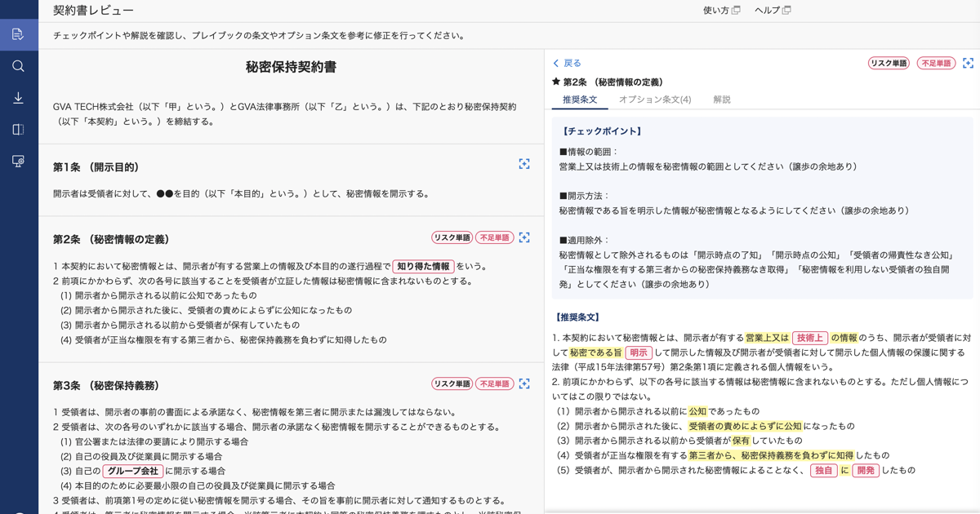
Task: Go back using the 戻る chevron
Action: click(567, 63)
